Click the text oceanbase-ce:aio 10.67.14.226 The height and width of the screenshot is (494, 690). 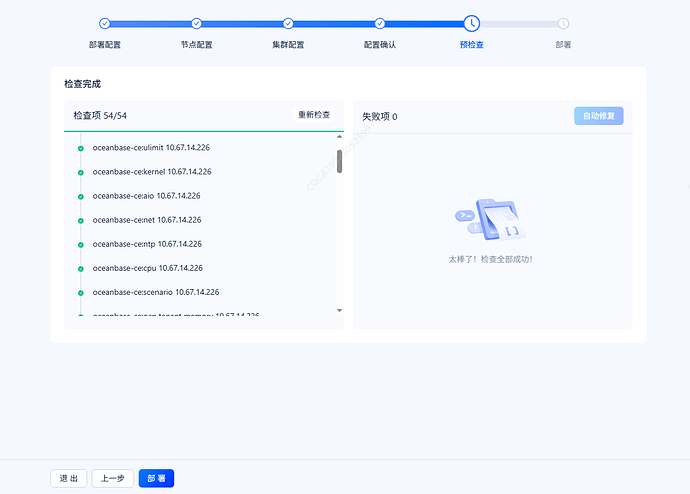[x=147, y=196]
